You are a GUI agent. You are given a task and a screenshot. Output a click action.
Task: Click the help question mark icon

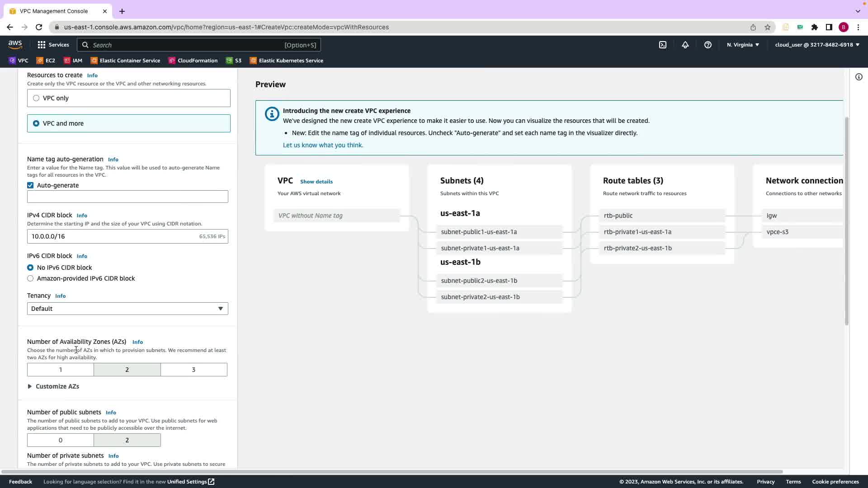click(x=708, y=45)
